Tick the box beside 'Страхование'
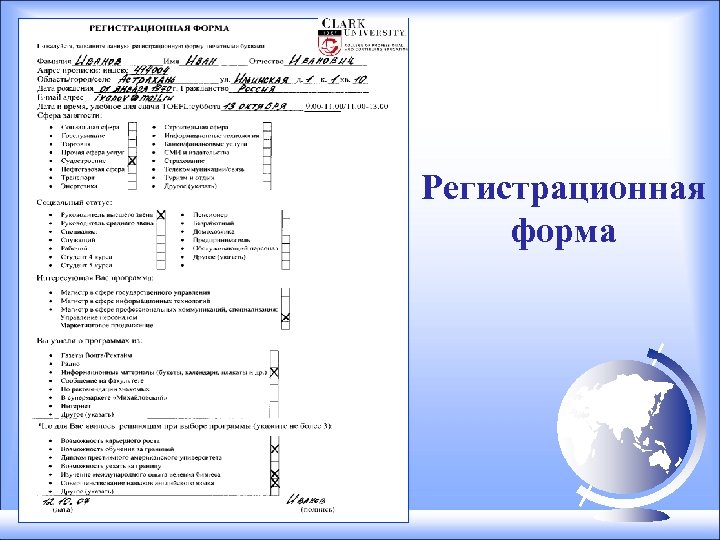This screenshot has height=540, width=720. [x=267, y=161]
